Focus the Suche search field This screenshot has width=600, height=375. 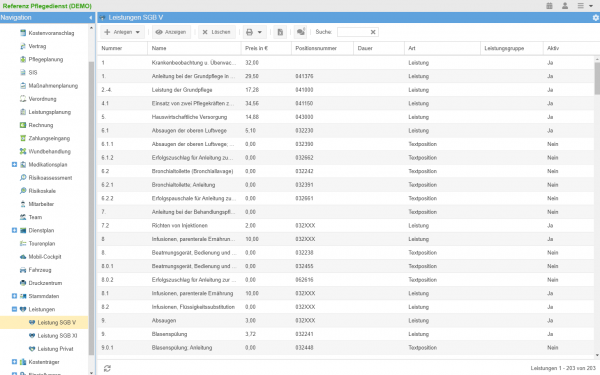click(353, 32)
